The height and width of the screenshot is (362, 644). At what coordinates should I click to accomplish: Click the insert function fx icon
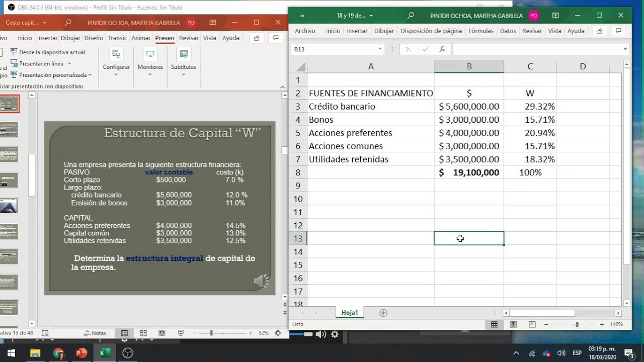442,49
